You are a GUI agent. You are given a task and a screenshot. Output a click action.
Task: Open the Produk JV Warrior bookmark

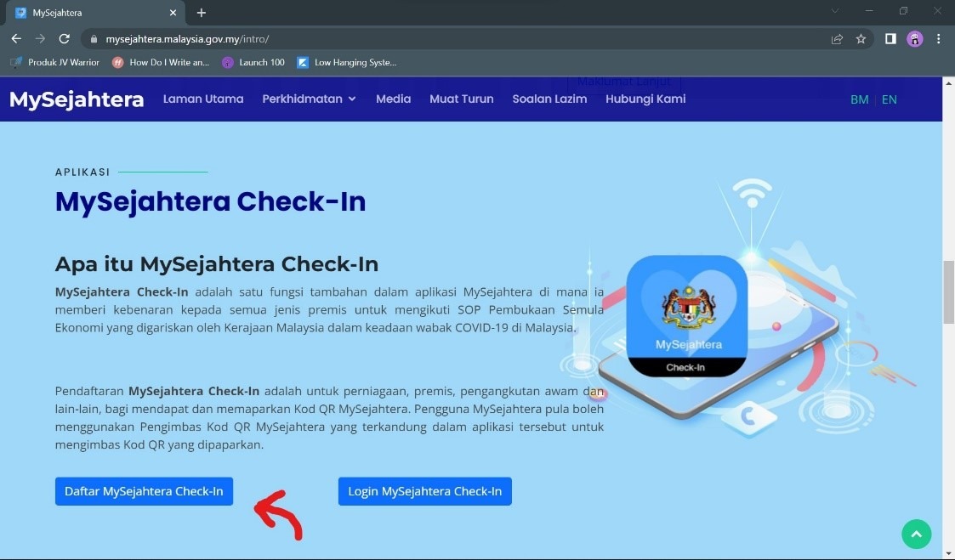click(54, 62)
